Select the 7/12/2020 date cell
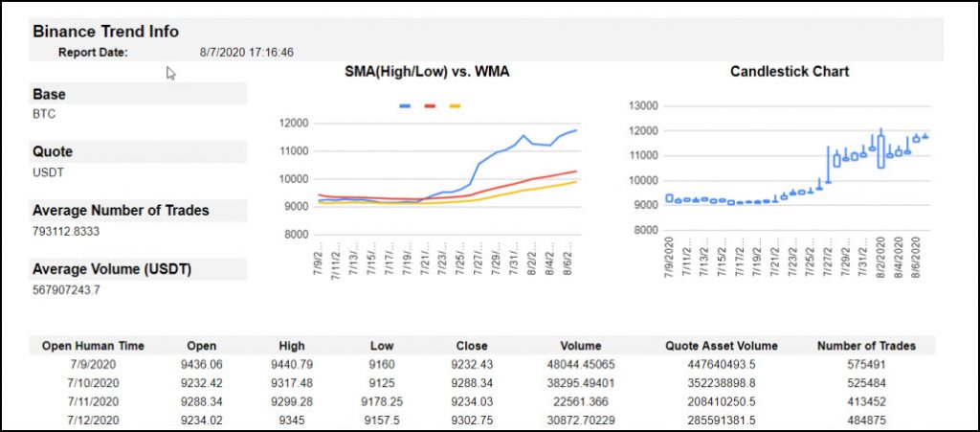This screenshot has width=980, height=432. (93, 421)
